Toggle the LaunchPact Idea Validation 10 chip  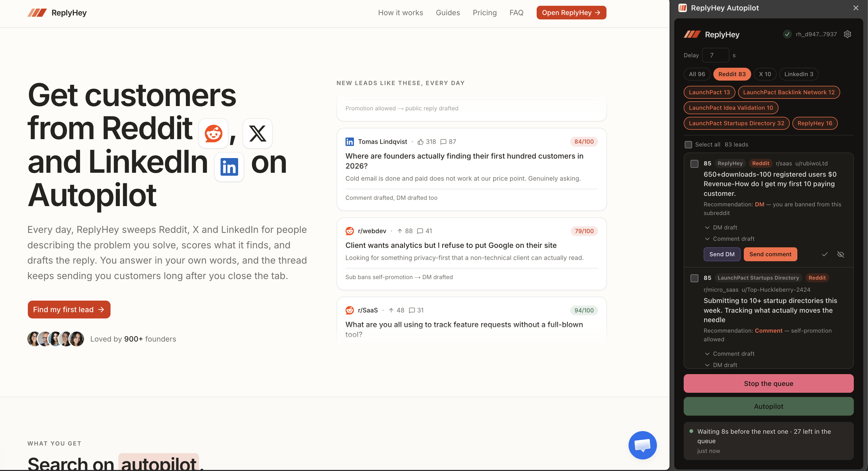pyautogui.click(x=731, y=108)
